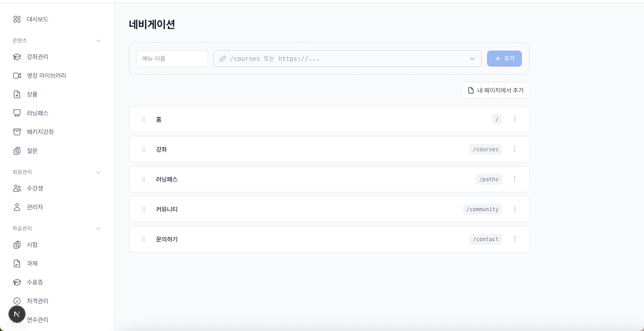Click the /contact path badge

click(486, 239)
